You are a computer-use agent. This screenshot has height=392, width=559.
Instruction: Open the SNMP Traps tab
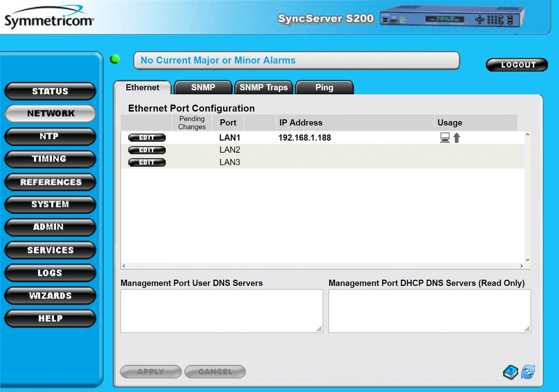[263, 87]
